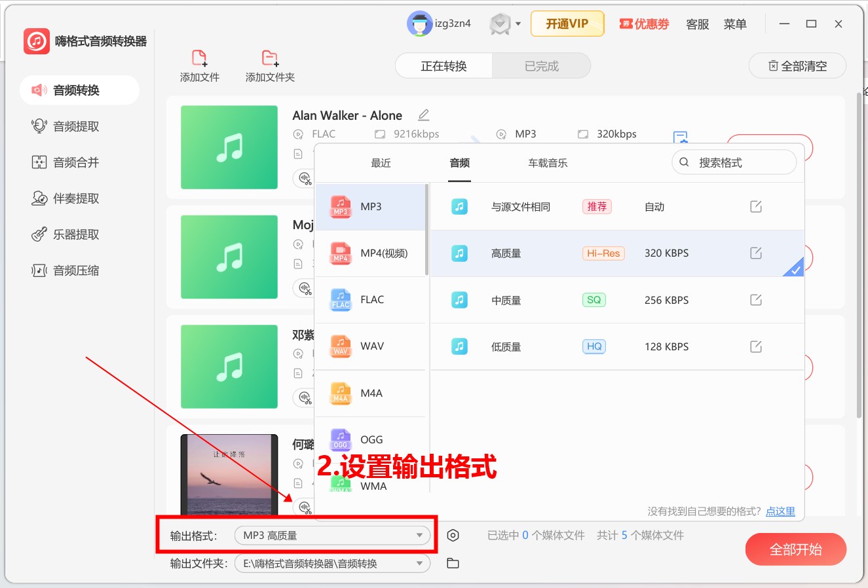Select the M4A format in list

(371, 394)
